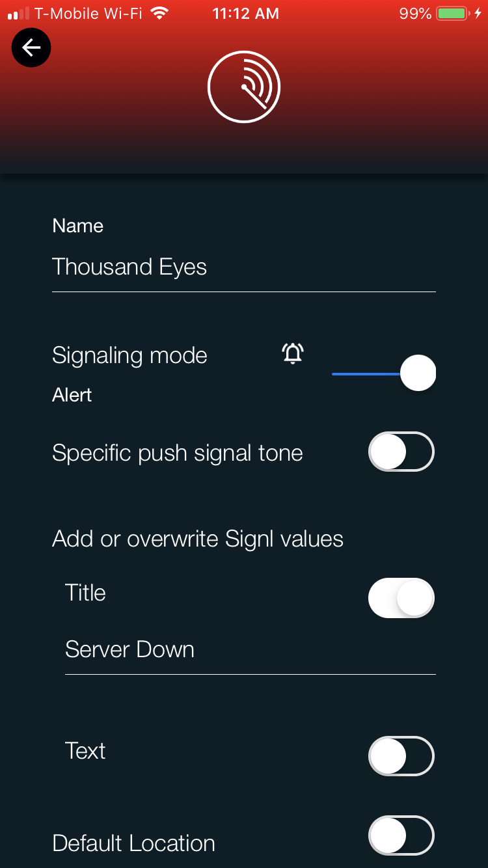Screen dimensions: 488x868
Task: Tap the battery indicator icon
Action: (452, 13)
